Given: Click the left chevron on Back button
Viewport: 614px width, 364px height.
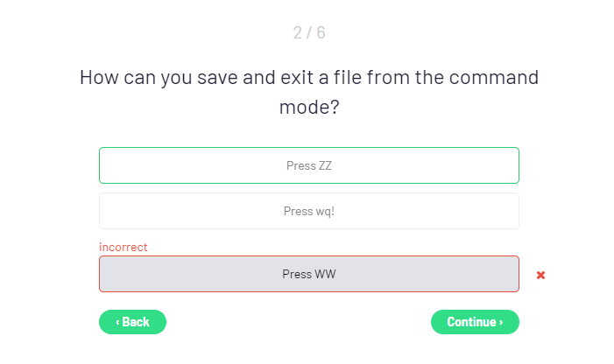Looking at the screenshot, I should [x=117, y=322].
